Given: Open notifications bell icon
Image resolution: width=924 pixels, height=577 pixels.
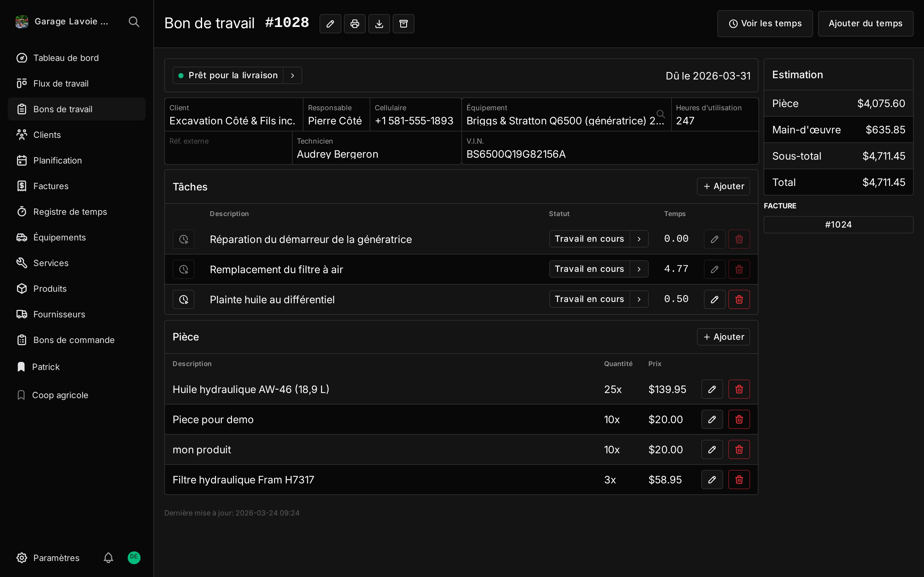Looking at the screenshot, I should pos(108,557).
